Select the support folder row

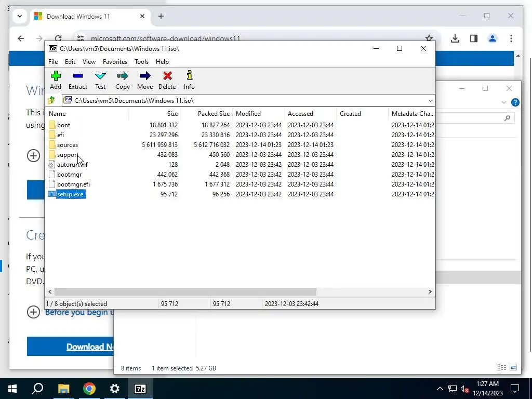[x=240, y=155]
